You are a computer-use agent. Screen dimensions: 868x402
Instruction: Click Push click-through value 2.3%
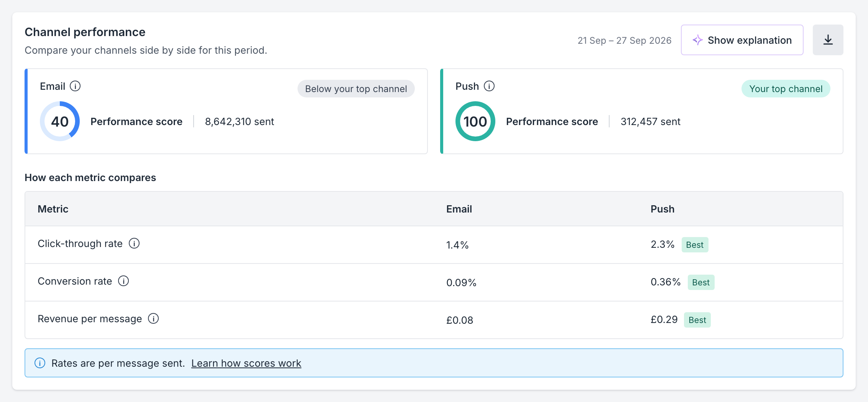pyautogui.click(x=663, y=244)
